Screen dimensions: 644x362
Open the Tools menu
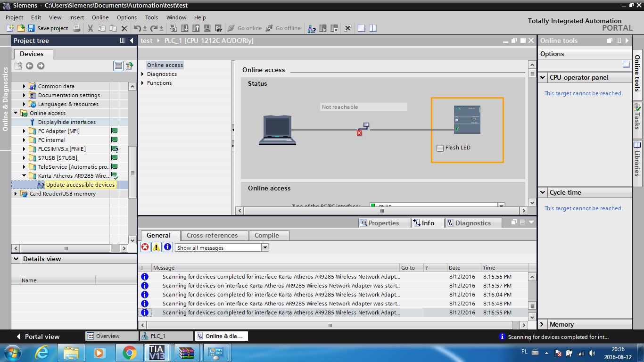151,17
